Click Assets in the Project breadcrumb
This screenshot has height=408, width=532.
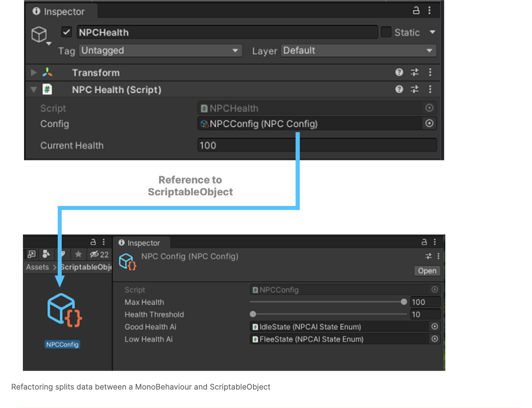pos(37,267)
